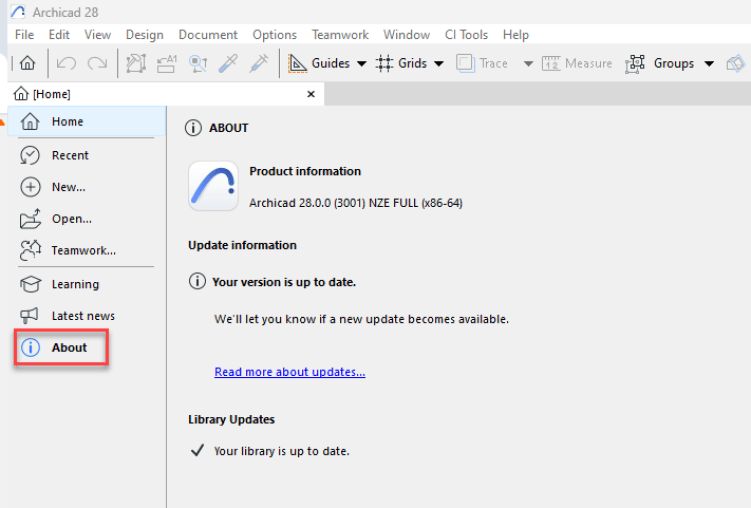Expand the Grids dropdown arrow
This screenshot has width=751, height=508.
(x=438, y=63)
